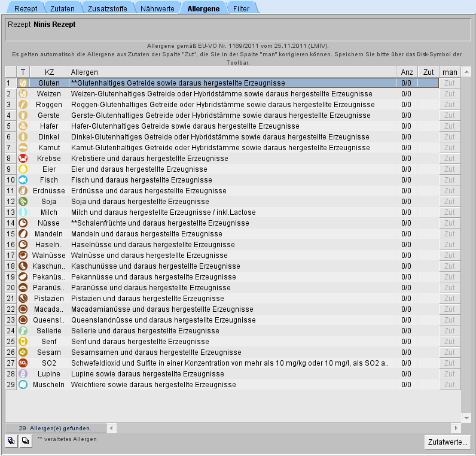
Task: Click the Sellerie allergen icon
Action: pyautogui.click(x=23, y=331)
